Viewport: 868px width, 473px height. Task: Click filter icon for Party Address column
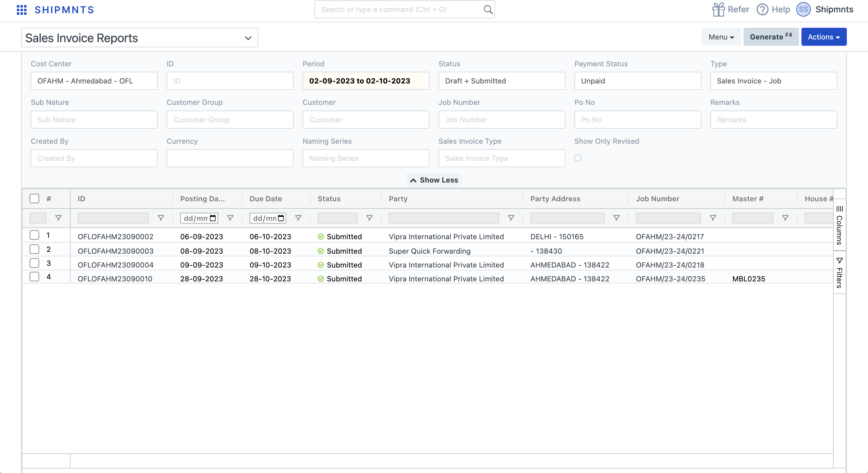click(616, 218)
